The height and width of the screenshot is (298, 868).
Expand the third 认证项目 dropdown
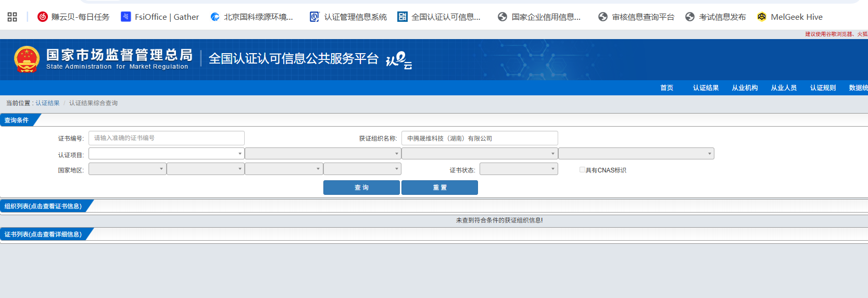[x=480, y=154]
